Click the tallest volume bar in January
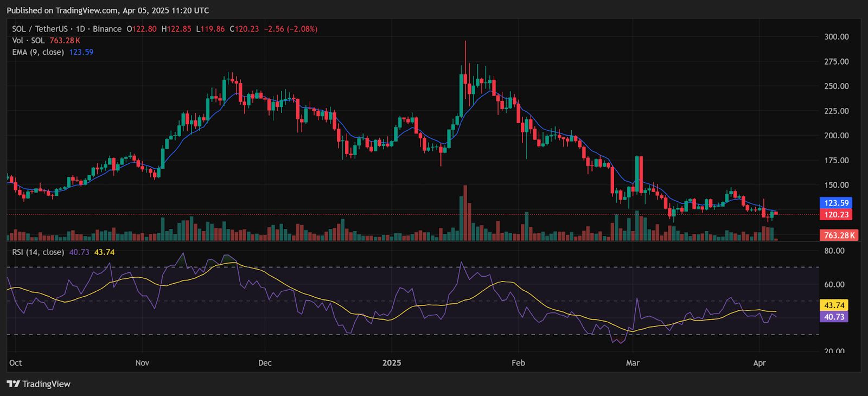This screenshot has height=396, width=868. pos(465,213)
